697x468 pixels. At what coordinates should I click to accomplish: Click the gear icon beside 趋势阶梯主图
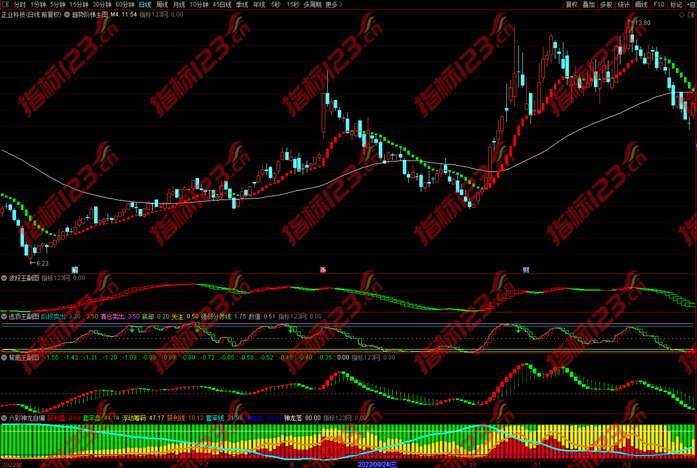coord(67,15)
